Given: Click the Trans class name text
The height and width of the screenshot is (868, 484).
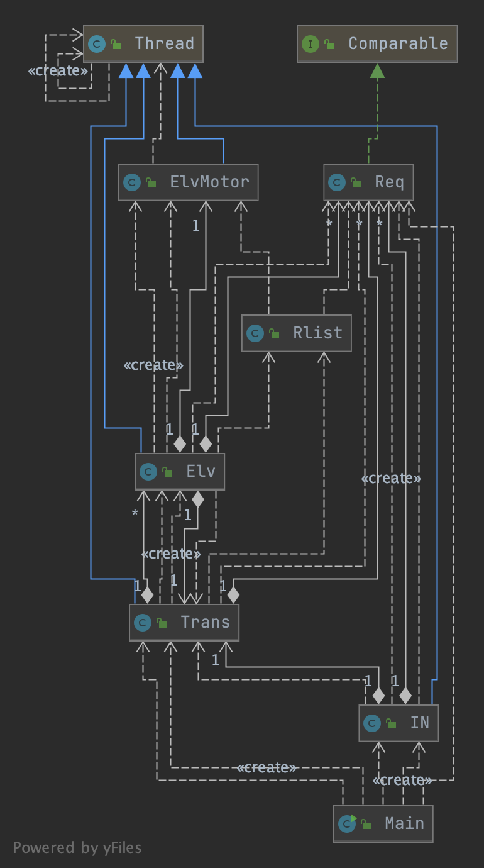Looking at the screenshot, I should click(x=206, y=622).
